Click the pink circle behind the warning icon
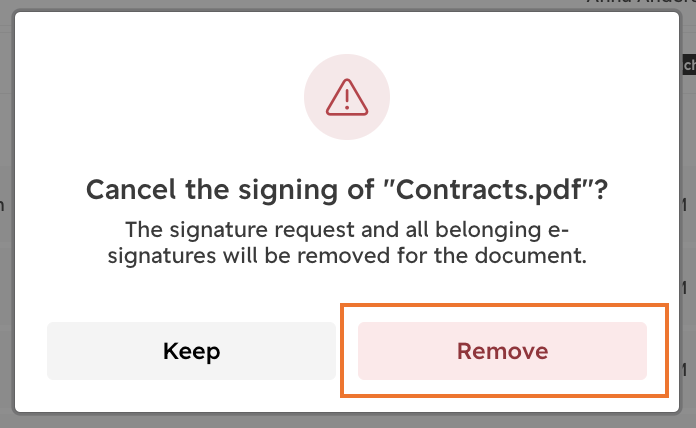This screenshot has height=428, width=696. pyautogui.click(x=347, y=97)
